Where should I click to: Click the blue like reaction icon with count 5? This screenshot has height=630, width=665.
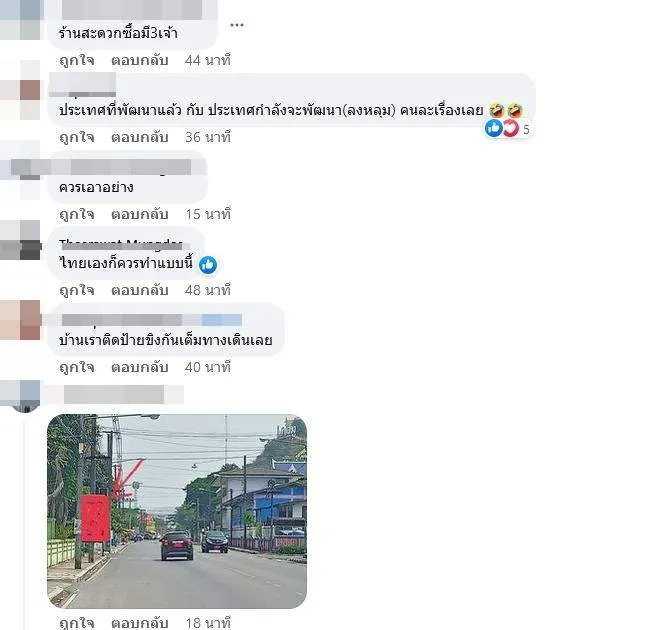tap(494, 128)
